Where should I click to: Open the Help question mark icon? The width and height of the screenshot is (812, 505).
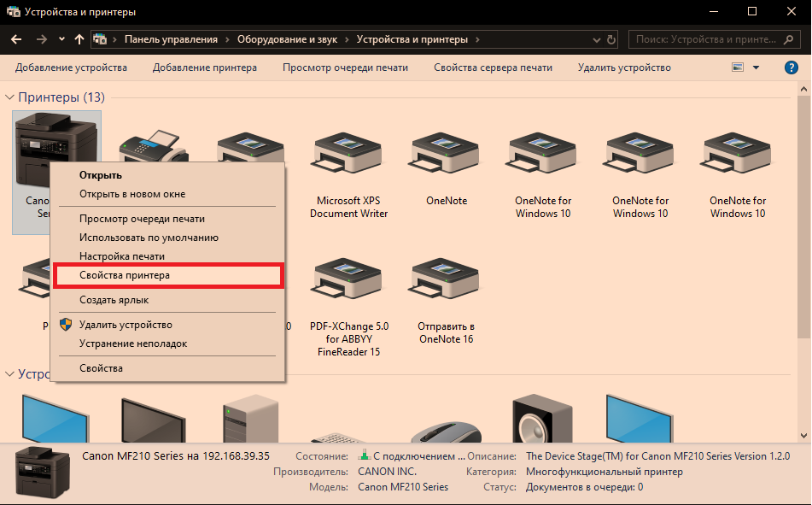(x=792, y=68)
